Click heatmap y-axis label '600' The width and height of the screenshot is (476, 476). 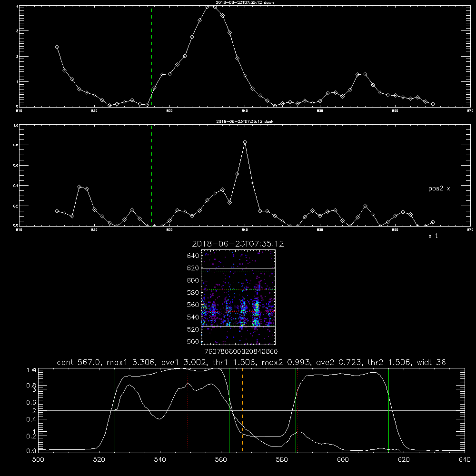point(193,280)
